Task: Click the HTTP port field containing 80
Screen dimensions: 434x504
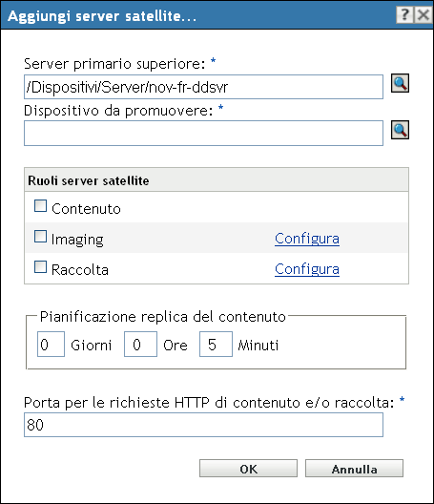Action: click(204, 425)
